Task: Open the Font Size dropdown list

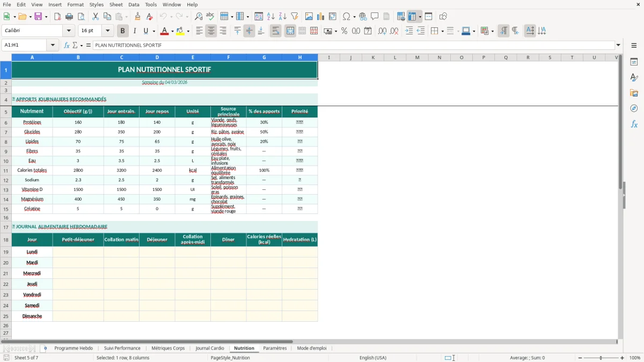Action: pyautogui.click(x=107, y=31)
